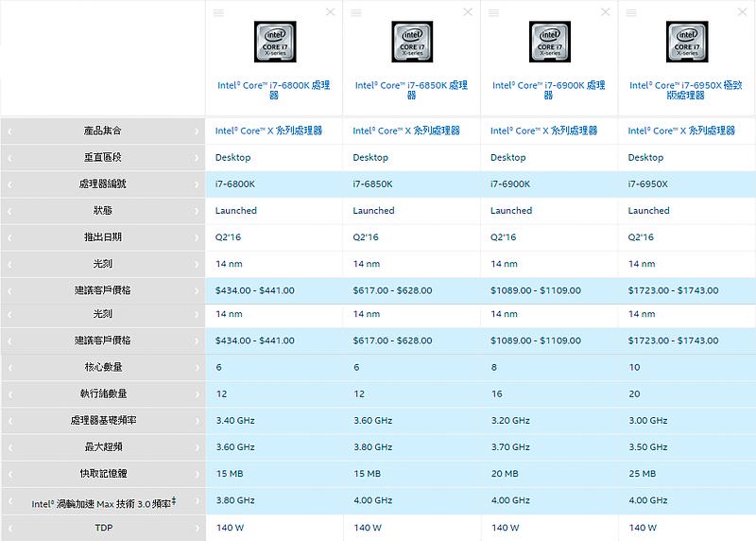Click the Intel 渦輪加速 Max 技術 3.0 頻率 header

(x=104, y=503)
